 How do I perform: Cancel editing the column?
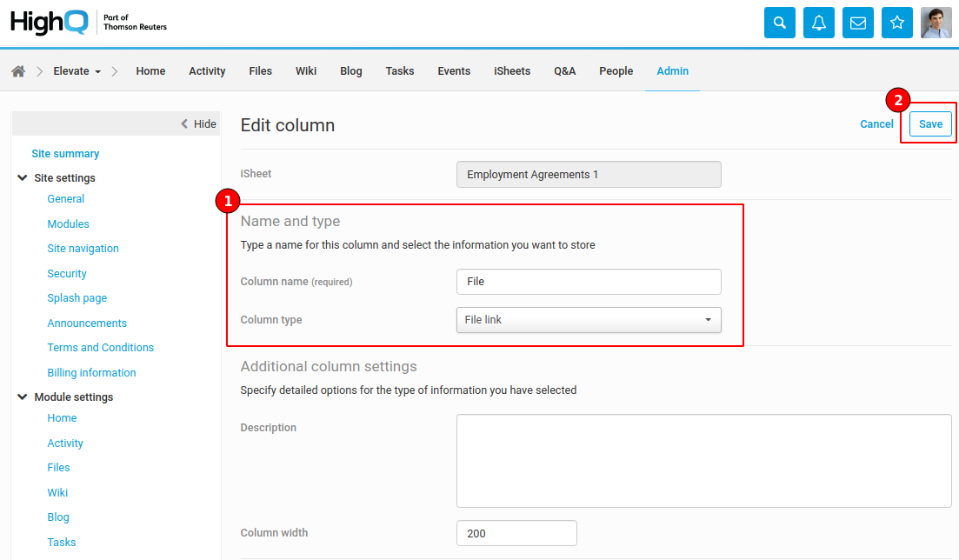[876, 123]
